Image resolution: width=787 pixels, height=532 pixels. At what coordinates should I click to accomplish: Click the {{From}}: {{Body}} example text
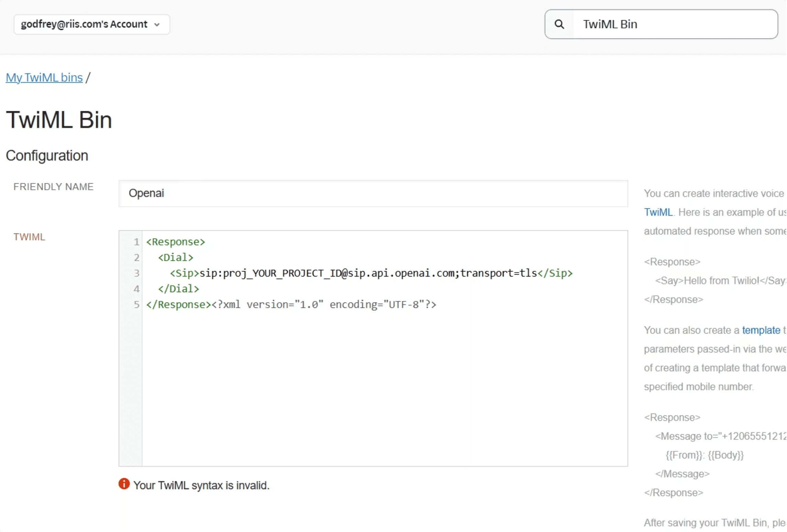[x=705, y=455]
